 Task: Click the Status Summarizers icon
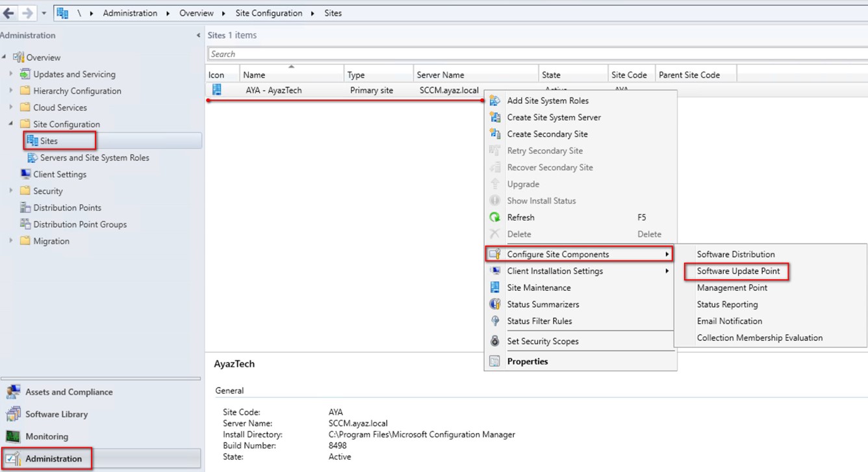coord(495,304)
